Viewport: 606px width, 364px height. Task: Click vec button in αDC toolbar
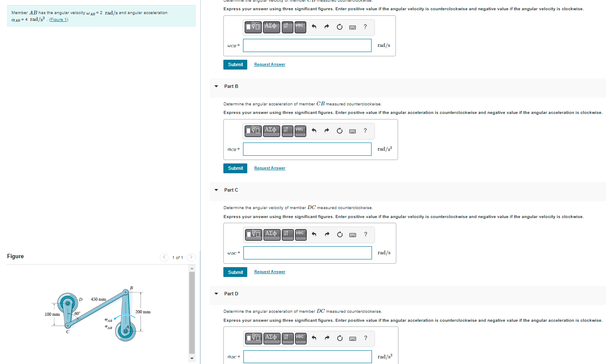tap(300, 338)
